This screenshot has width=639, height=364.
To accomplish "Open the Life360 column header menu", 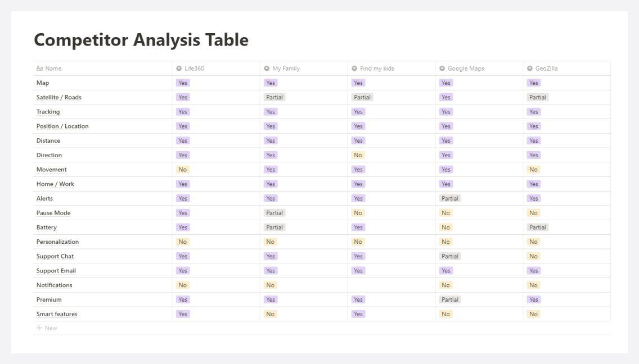I will 216,69.
